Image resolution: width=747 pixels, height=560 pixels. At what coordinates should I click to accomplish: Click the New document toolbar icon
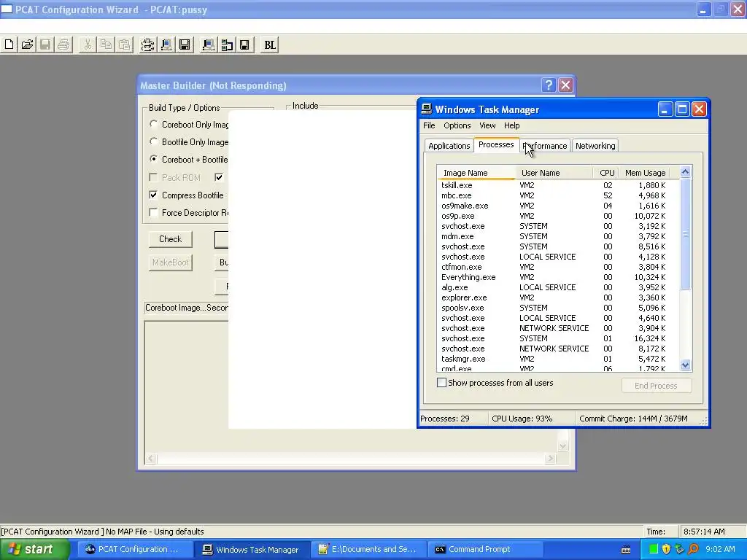tap(9, 44)
